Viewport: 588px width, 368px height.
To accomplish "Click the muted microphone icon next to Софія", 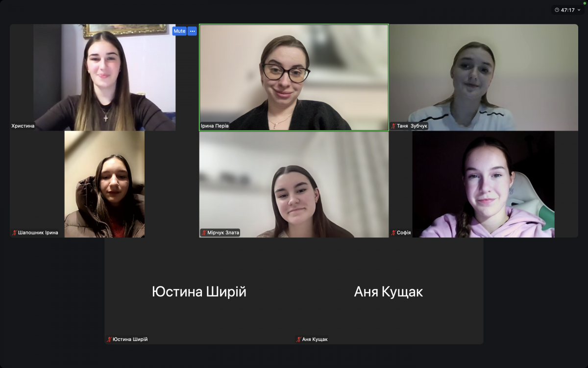I will 393,233.
